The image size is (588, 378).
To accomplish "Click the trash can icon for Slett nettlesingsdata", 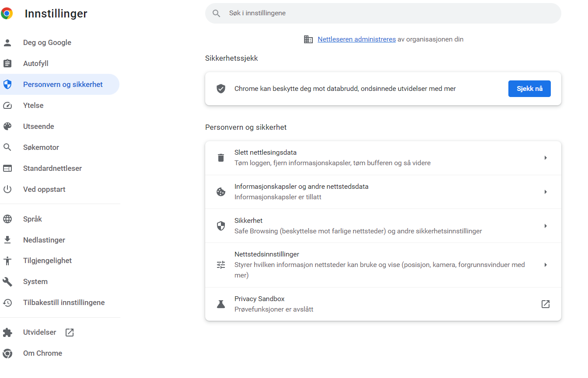I will [221, 158].
